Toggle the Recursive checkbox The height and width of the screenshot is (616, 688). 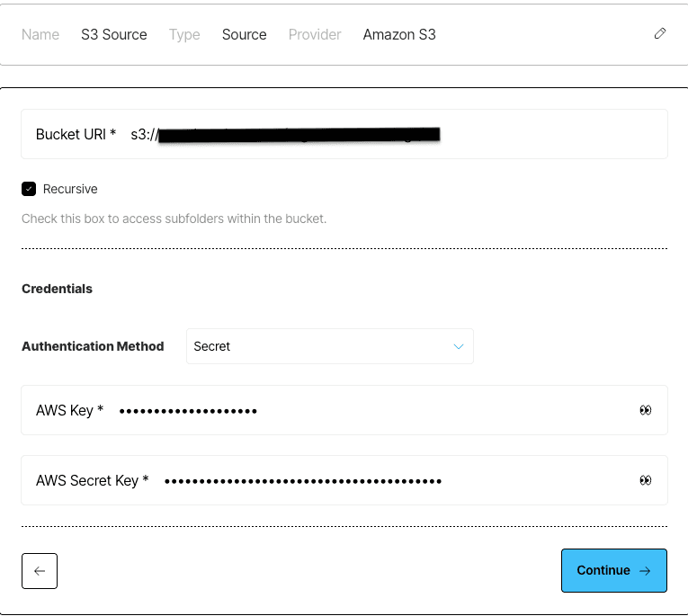click(x=29, y=189)
